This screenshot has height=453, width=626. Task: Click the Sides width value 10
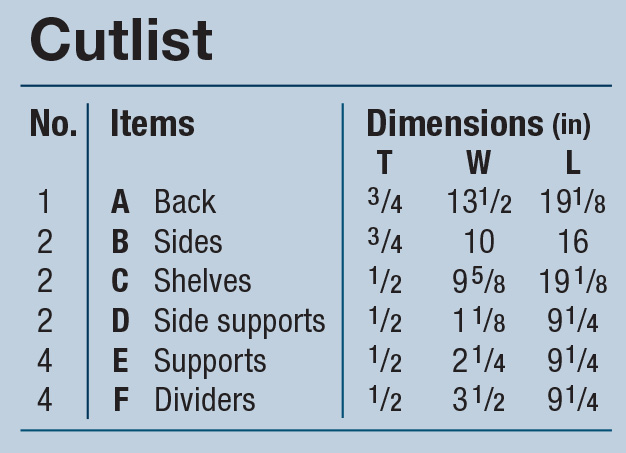(478, 242)
